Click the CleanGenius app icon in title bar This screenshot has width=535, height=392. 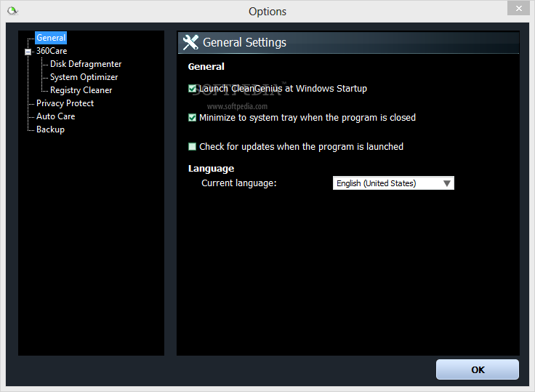(12, 11)
